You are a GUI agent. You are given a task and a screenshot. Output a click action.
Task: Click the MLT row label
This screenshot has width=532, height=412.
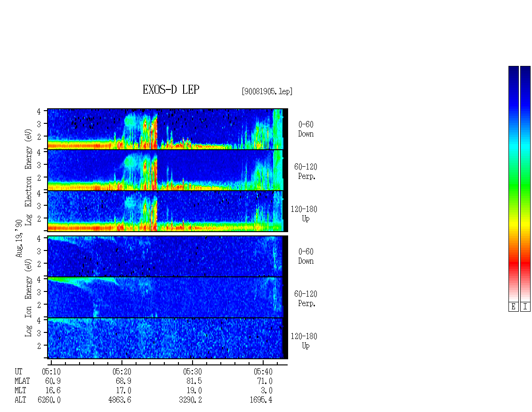coord(20,391)
